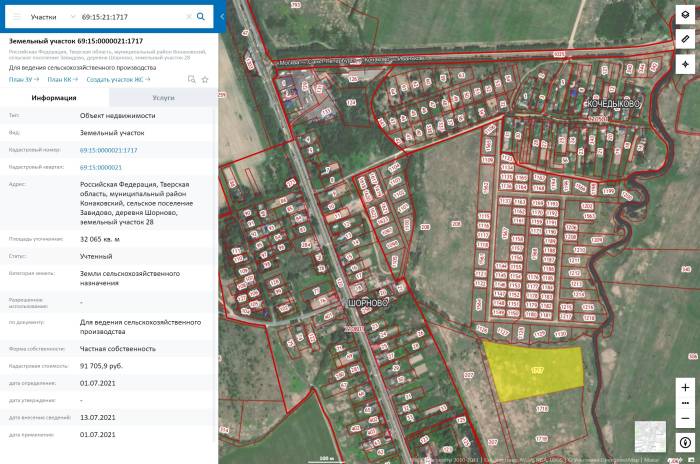Click the КОЧЕДЫКОВО village label on map
The width and height of the screenshot is (700, 464).
coord(614,104)
